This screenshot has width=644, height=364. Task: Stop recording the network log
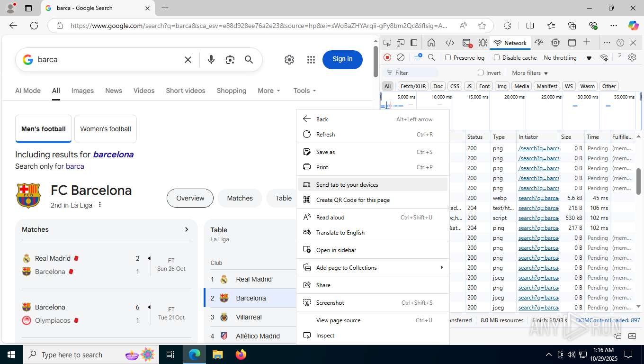click(387, 57)
